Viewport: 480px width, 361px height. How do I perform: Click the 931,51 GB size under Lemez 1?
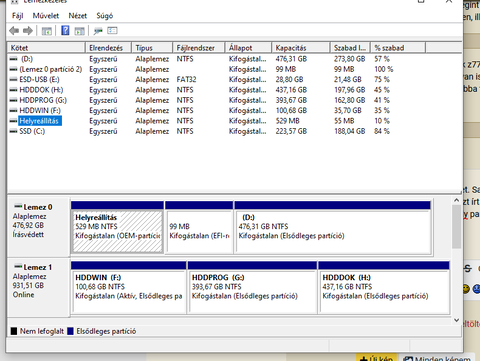pos(28,286)
